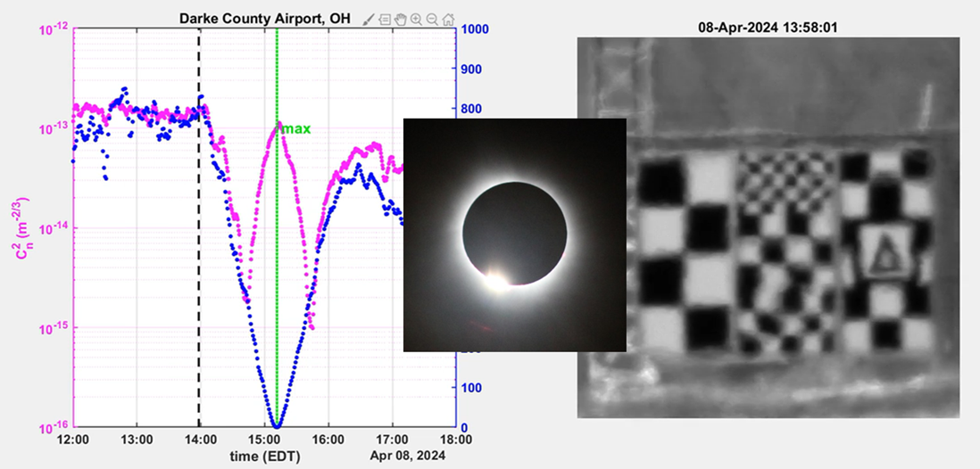Click the green 'max' label on plot
The height and width of the screenshot is (469, 980).
pos(295,129)
